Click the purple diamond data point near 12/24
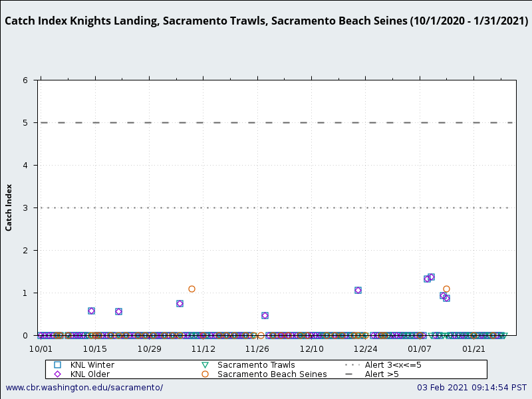 pyautogui.click(x=356, y=290)
